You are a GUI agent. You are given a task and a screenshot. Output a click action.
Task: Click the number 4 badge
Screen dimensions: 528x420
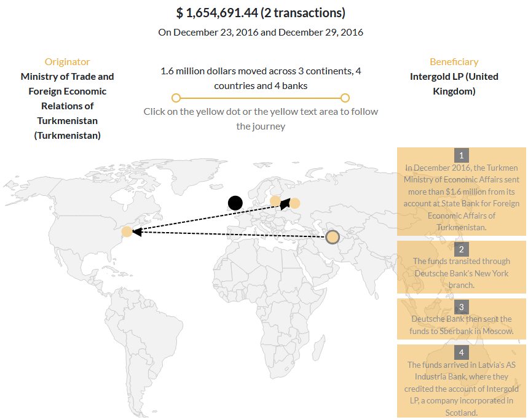(462, 352)
